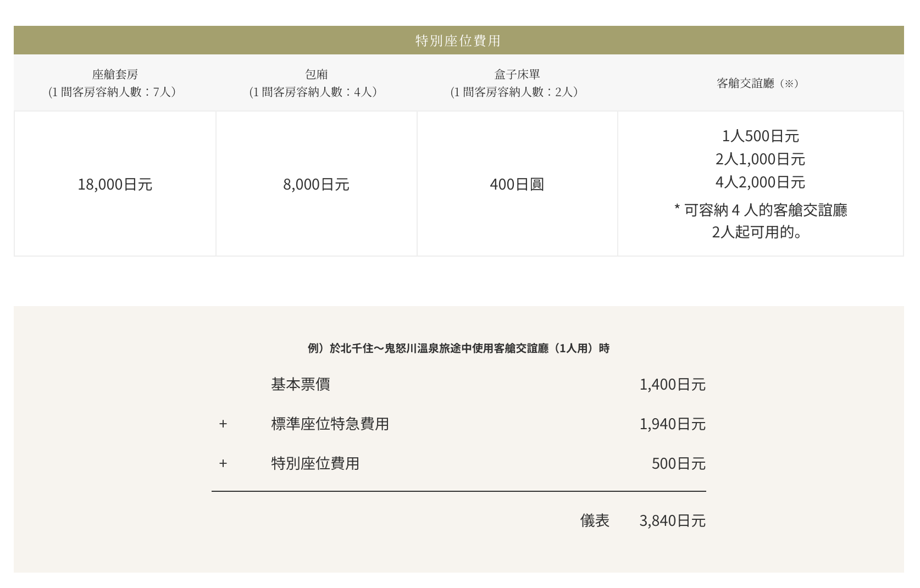Select the 8,000日元 price cell
Screen dimensions: 920x588
click(x=316, y=185)
